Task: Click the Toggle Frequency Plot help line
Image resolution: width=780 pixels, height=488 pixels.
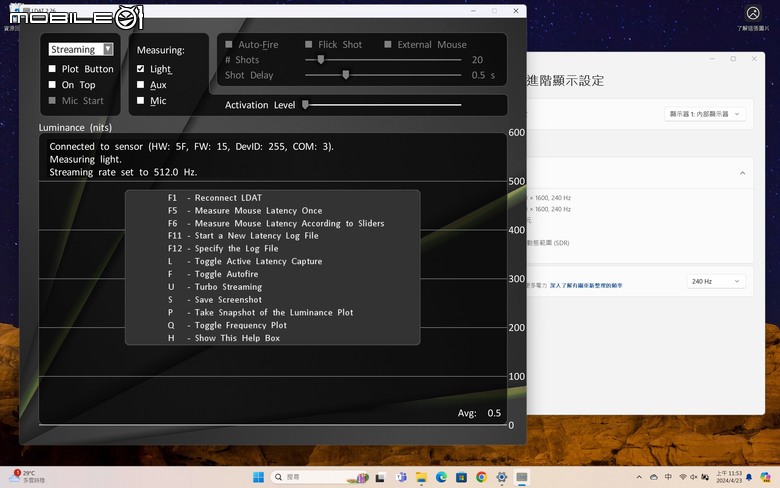Action: [227, 325]
